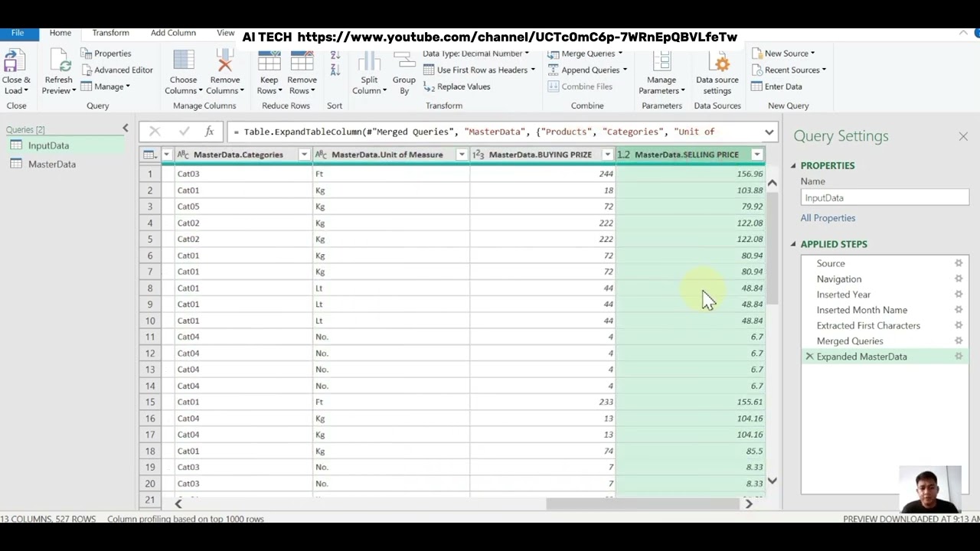The width and height of the screenshot is (980, 551).
Task: Open MasterData.SELLING PRICE filter dropdown
Action: point(757,155)
